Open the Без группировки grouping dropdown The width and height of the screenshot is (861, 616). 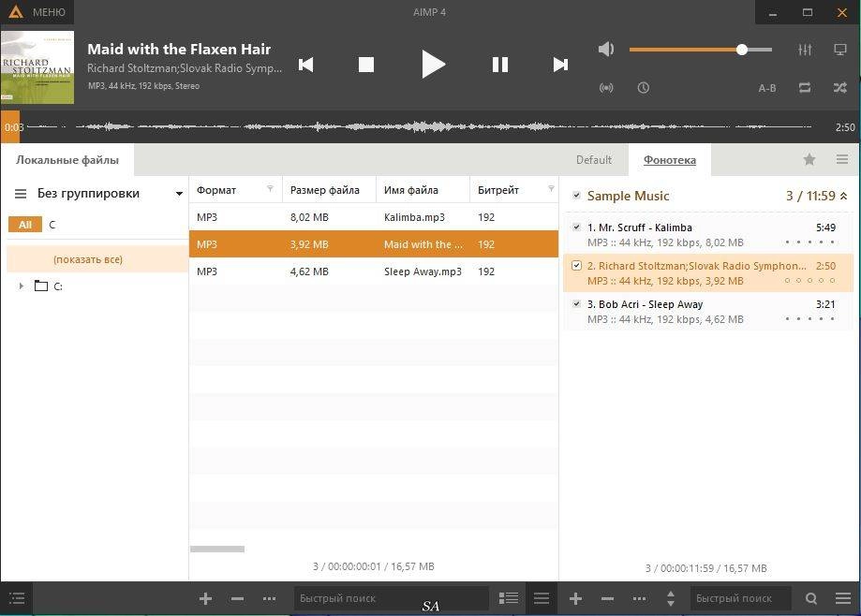click(x=110, y=194)
